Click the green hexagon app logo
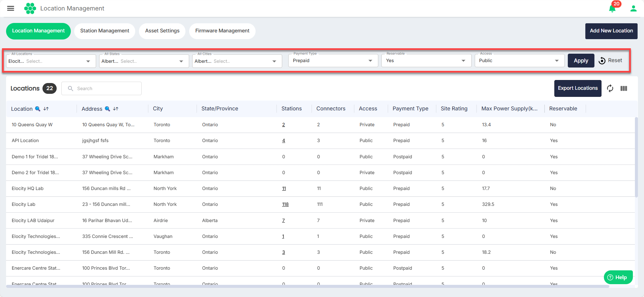The width and height of the screenshot is (644, 297). pos(30,8)
